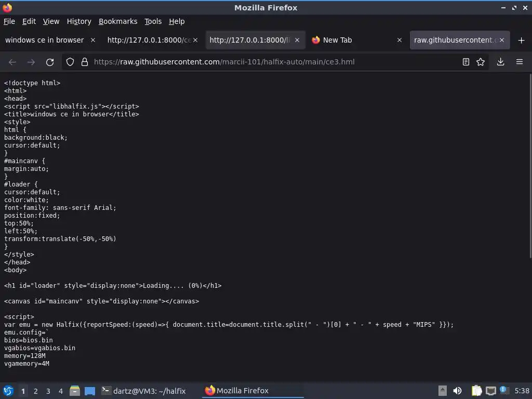
Task: Open the volume control tray icon
Action: pos(457,391)
